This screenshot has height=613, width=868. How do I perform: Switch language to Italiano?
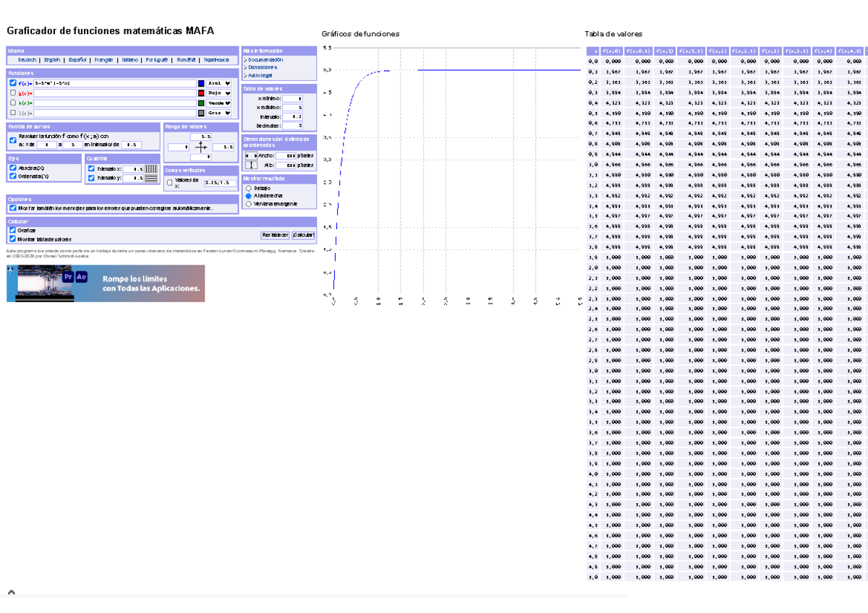pyautogui.click(x=130, y=60)
